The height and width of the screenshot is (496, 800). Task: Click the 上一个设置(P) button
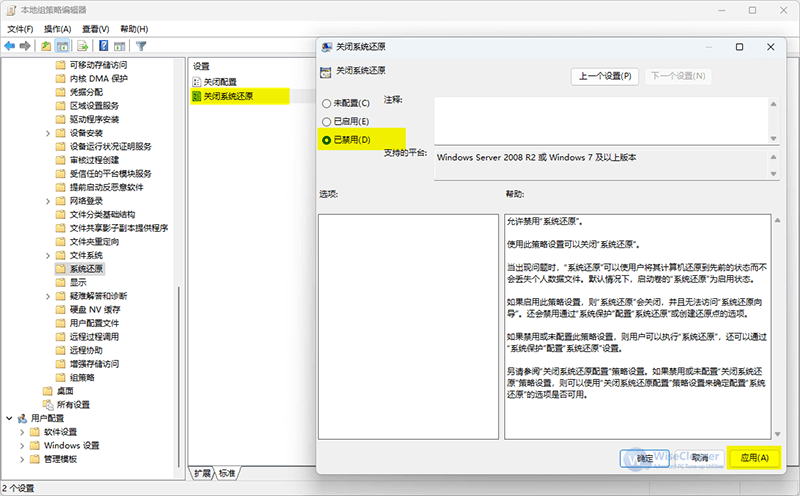pos(606,76)
